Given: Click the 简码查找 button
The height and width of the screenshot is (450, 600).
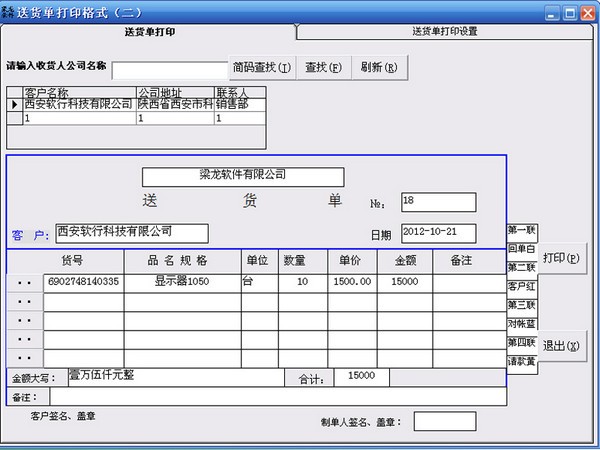Looking at the screenshot, I should tap(261, 68).
